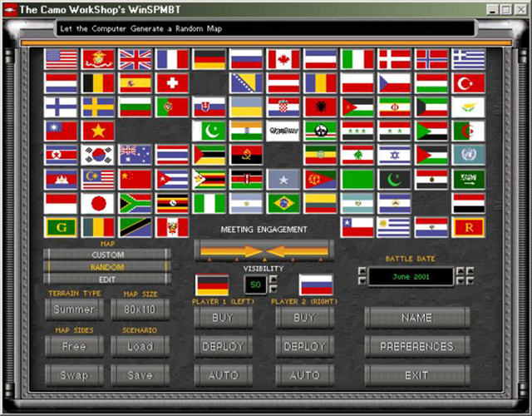532x416 pixels.
Task: Select the Switzerland white cross flag
Action: (172, 83)
